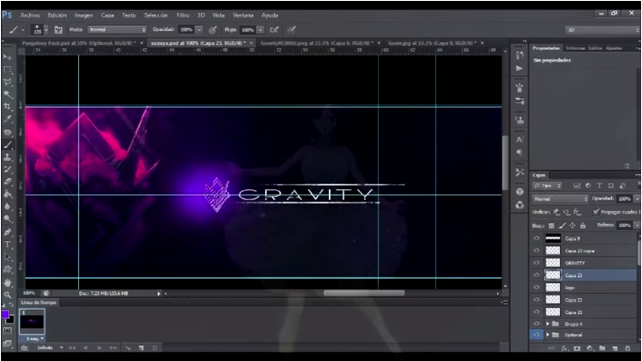The image size is (642, 361).
Task: Hide the Capa 23 copia layer
Action: coord(536,250)
